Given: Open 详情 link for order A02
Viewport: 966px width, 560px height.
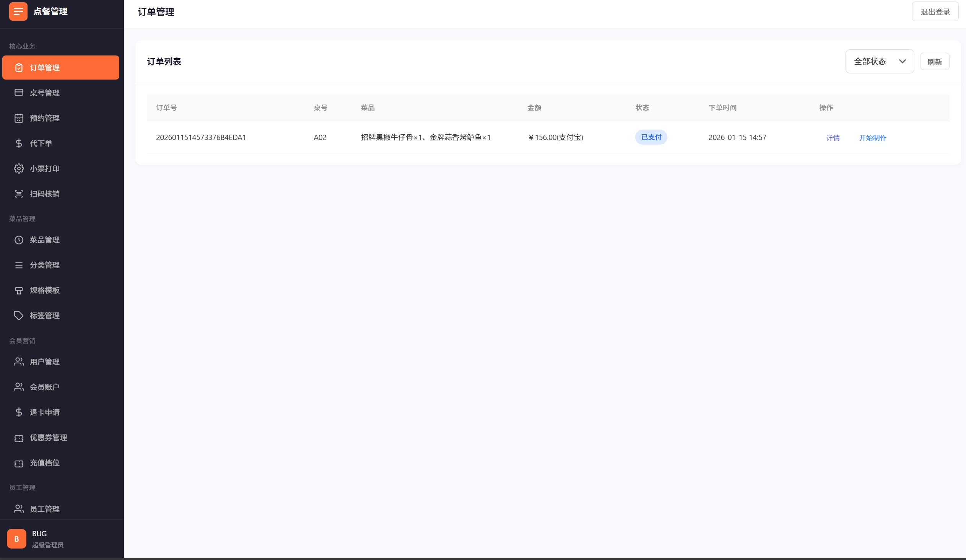Looking at the screenshot, I should click(833, 138).
